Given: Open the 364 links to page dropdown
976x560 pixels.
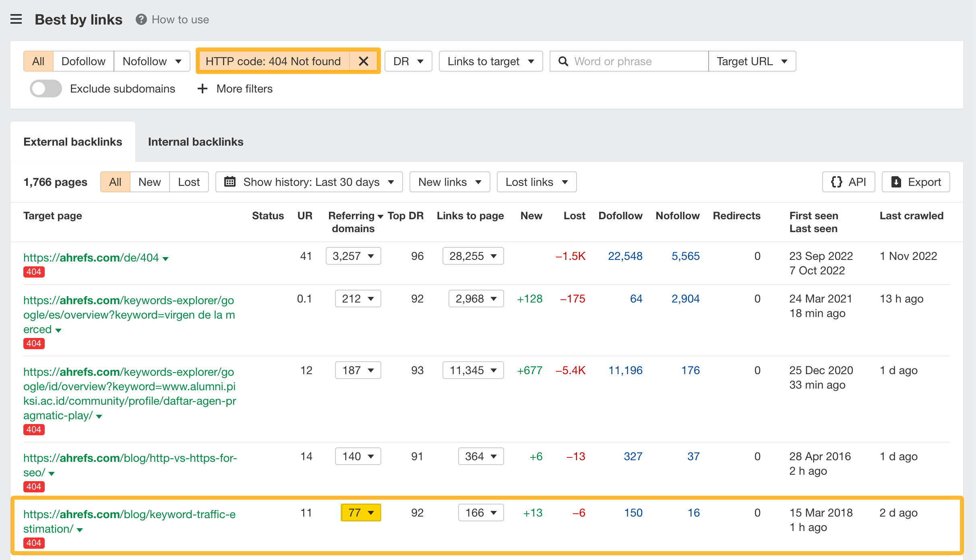Looking at the screenshot, I should pyautogui.click(x=481, y=456).
